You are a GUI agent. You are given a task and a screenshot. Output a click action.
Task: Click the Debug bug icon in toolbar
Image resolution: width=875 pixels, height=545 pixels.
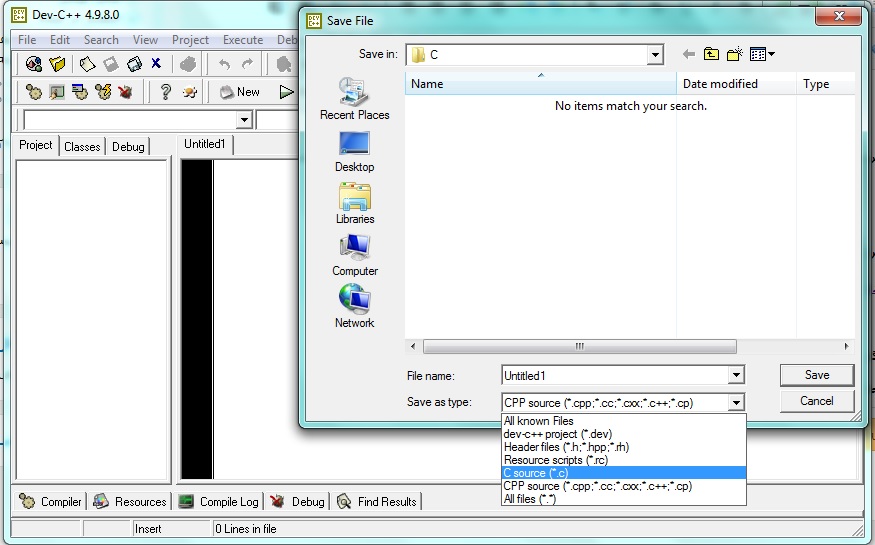pyautogui.click(x=125, y=91)
